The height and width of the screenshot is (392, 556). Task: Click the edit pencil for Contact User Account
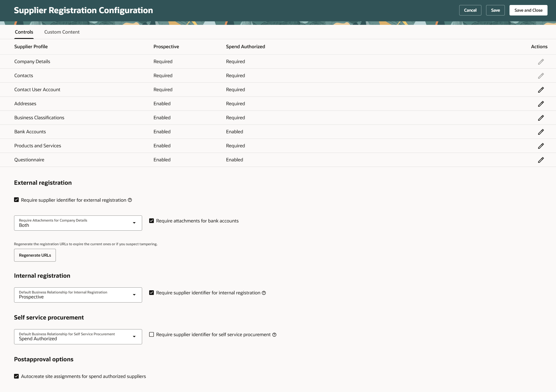coord(541,89)
